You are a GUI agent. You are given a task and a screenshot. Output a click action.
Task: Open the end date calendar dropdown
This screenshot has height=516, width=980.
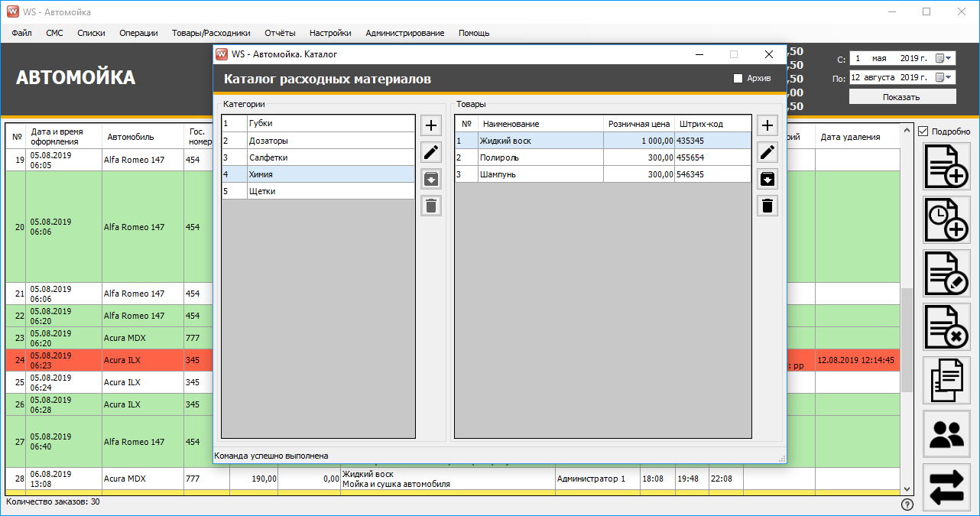944,77
